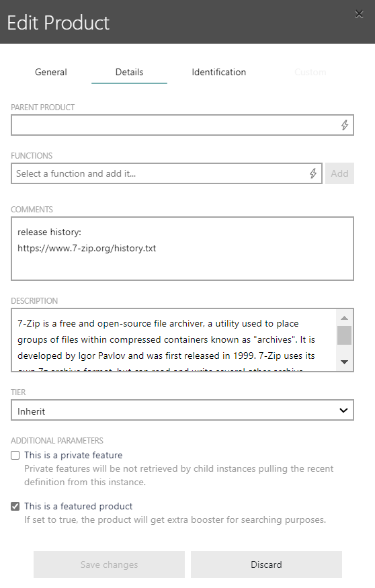Viewport: 375px width, 588px height.
Task: Switch to the Identification tab
Action: coord(218,72)
